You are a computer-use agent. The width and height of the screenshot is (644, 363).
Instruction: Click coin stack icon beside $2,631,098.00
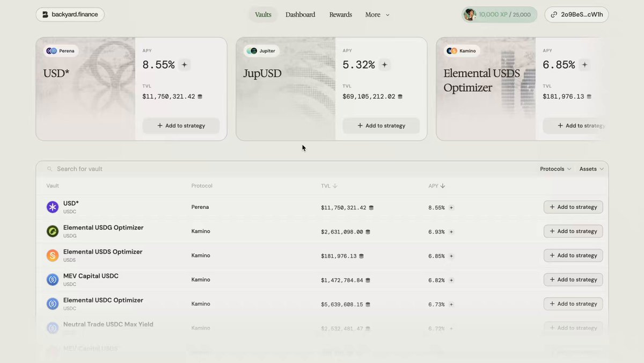pyautogui.click(x=368, y=232)
